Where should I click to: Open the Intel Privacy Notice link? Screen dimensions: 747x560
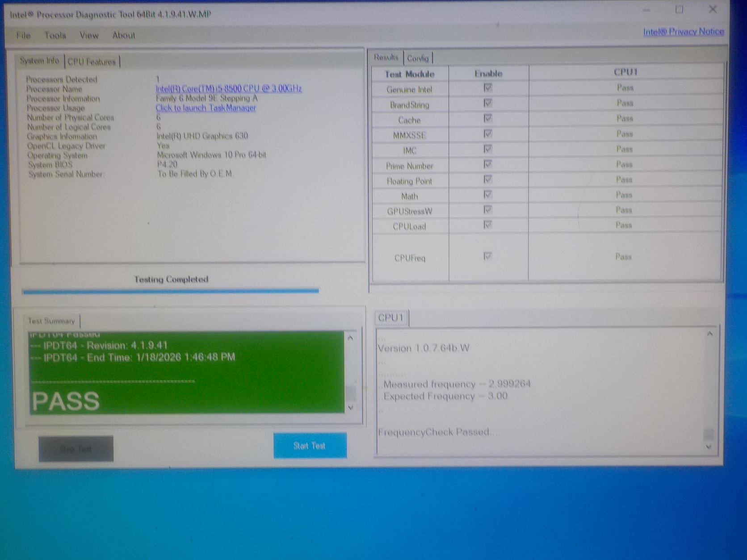click(684, 32)
